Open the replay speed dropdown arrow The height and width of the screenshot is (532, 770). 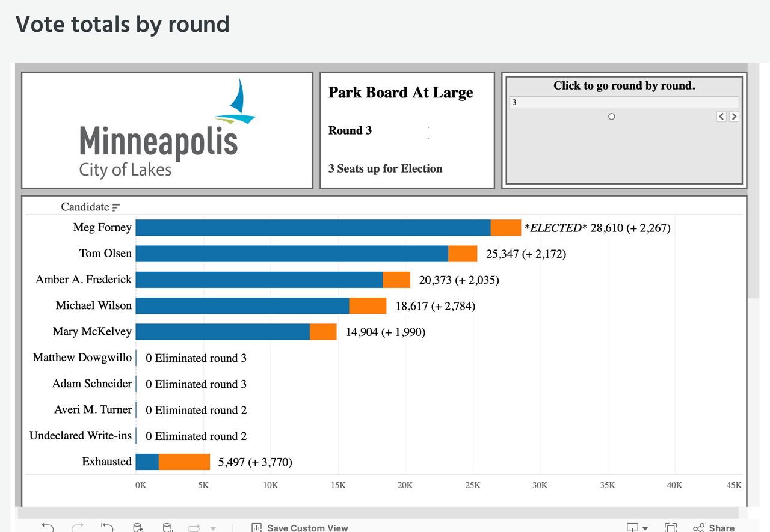pos(213,528)
